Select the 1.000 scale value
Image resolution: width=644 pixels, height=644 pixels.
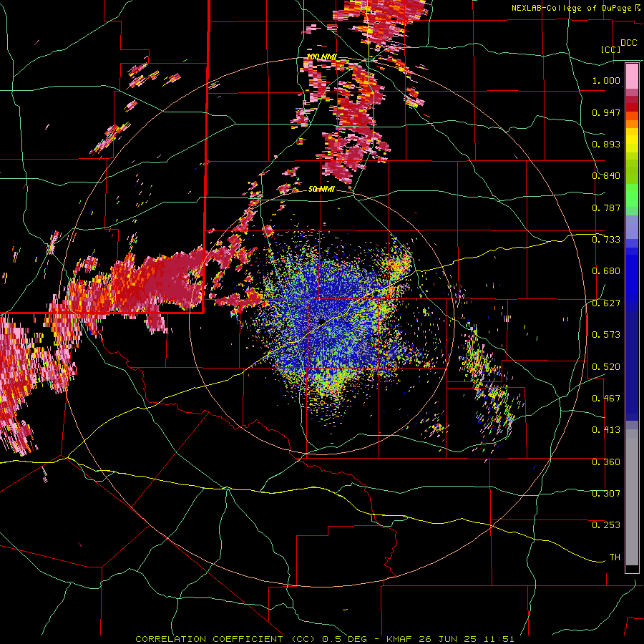[606, 80]
